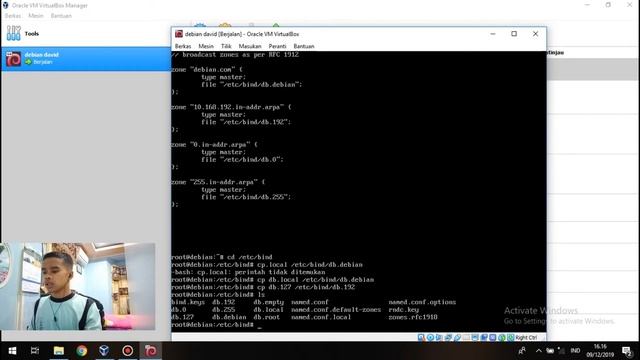Open Bantuan menu in VirtualBox Manager
The image size is (640, 360).
61,16
